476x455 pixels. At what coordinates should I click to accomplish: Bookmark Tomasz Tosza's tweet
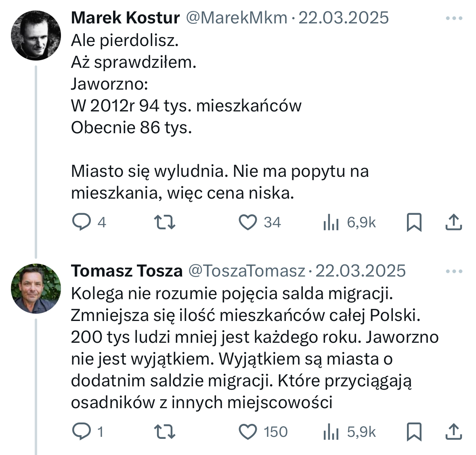click(x=414, y=432)
